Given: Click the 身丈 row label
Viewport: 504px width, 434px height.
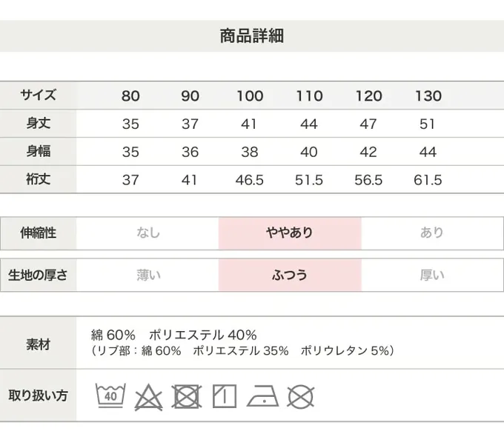Looking at the screenshot, I should tap(38, 123).
